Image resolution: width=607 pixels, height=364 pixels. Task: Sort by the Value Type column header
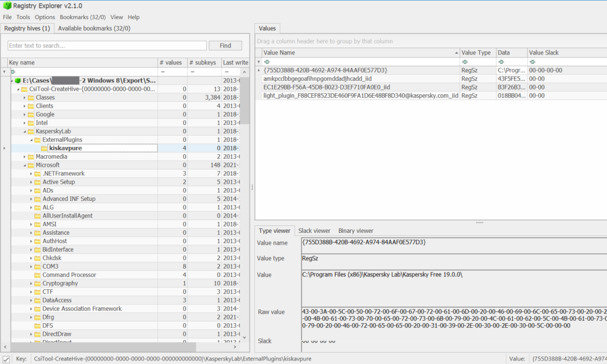coord(478,53)
